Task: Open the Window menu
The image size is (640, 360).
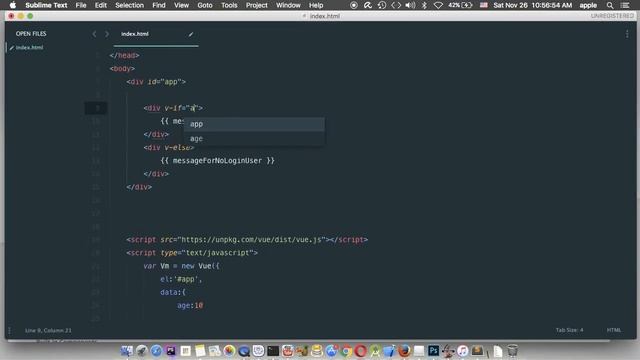Action: pyautogui.click(x=288, y=5)
